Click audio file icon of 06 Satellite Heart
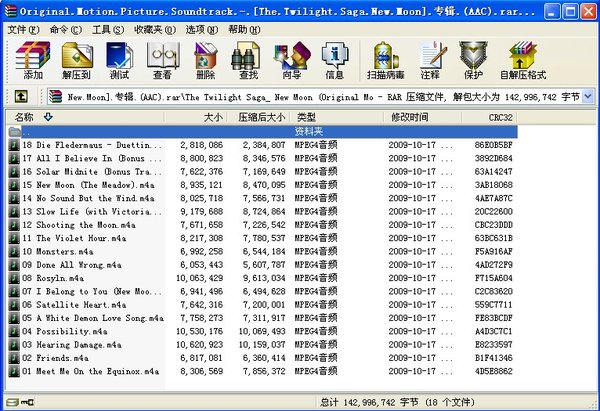600x411 pixels. tap(14, 305)
